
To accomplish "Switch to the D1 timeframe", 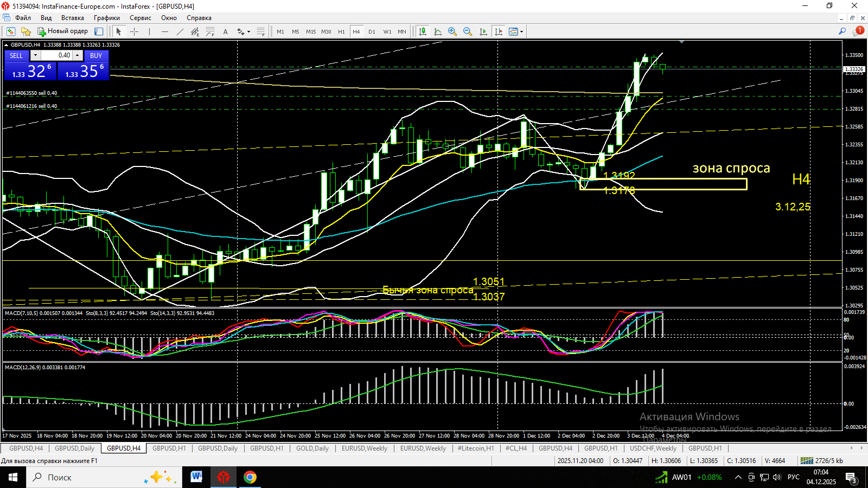I will pyautogui.click(x=372, y=31).
